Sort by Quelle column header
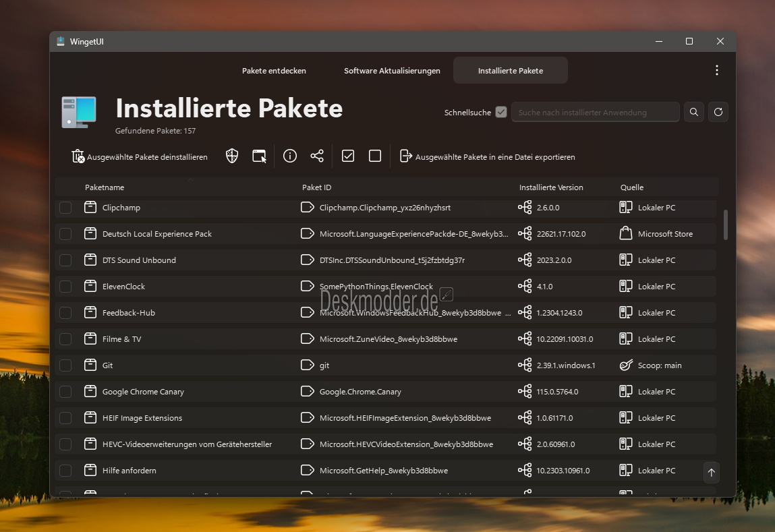The image size is (775, 532). coord(631,187)
